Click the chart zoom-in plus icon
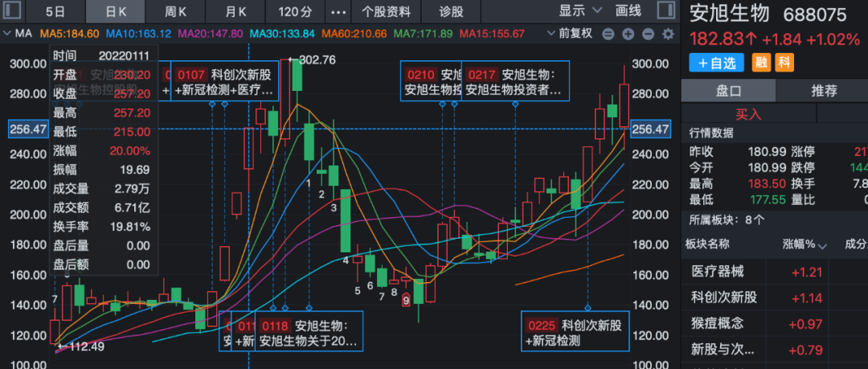Image resolution: width=868 pixels, height=369 pixels. click(x=628, y=35)
